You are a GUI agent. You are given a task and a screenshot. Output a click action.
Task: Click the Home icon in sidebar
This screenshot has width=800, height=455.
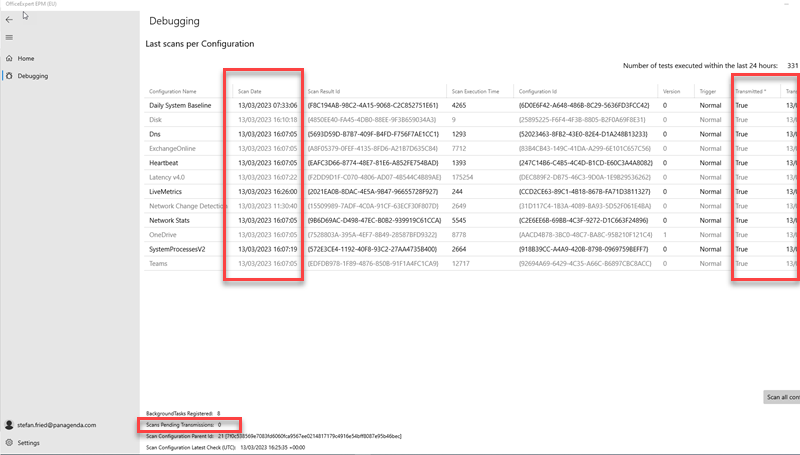(x=9, y=59)
